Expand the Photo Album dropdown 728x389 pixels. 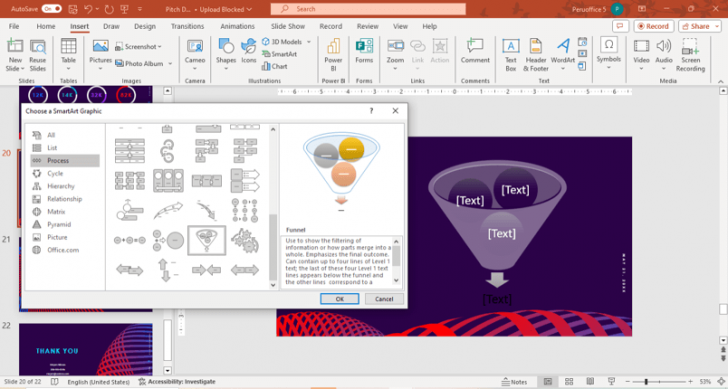170,64
